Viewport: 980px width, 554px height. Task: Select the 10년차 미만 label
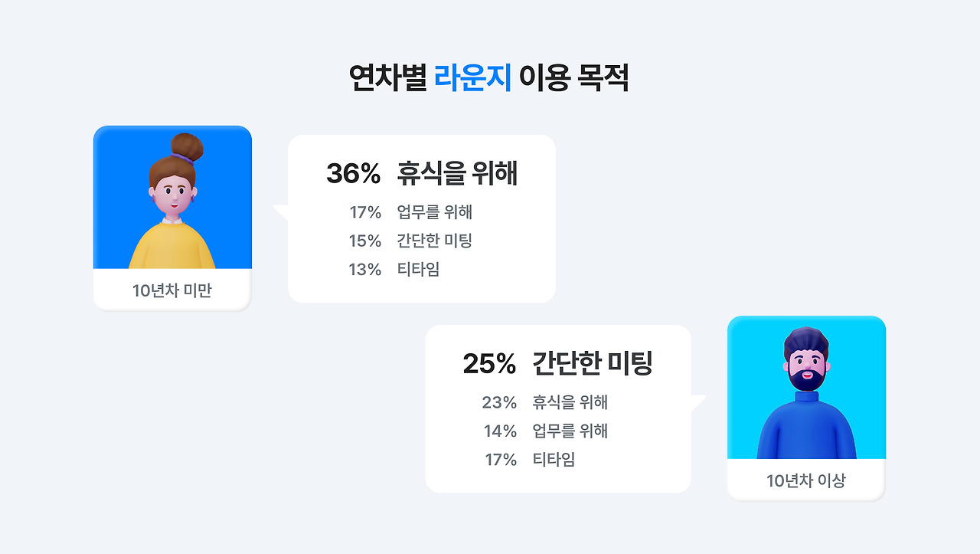tap(172, 290)
